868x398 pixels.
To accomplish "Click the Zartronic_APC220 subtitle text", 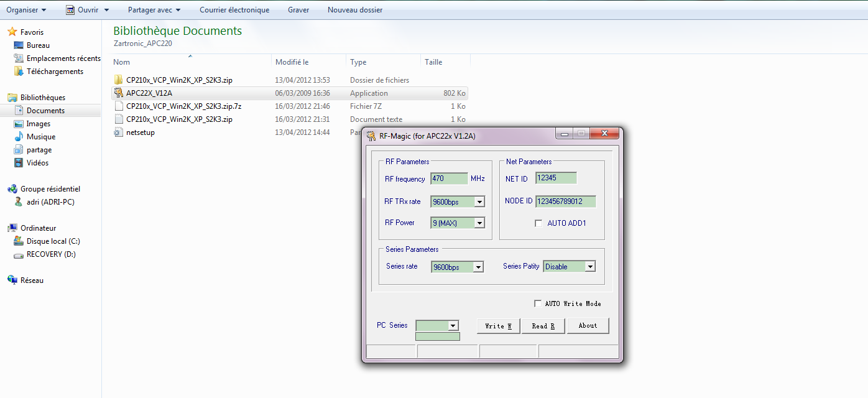I will click(x=142, y=44).
